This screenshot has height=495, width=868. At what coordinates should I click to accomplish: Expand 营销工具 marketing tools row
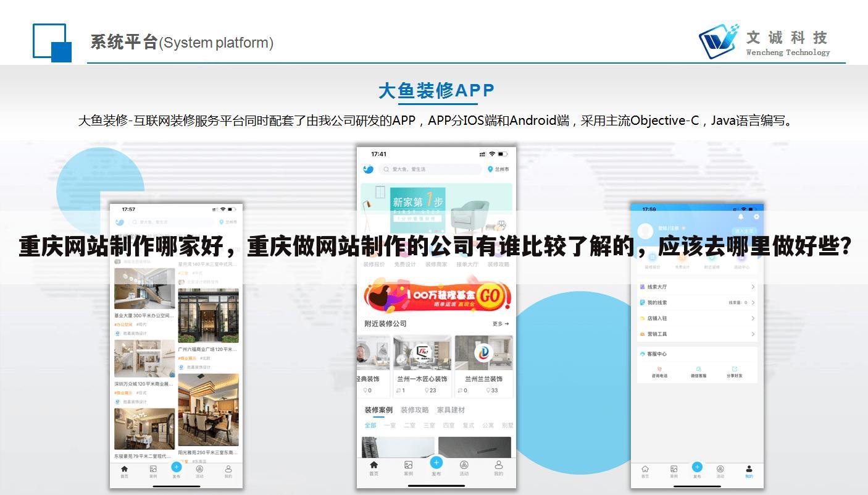753,334
